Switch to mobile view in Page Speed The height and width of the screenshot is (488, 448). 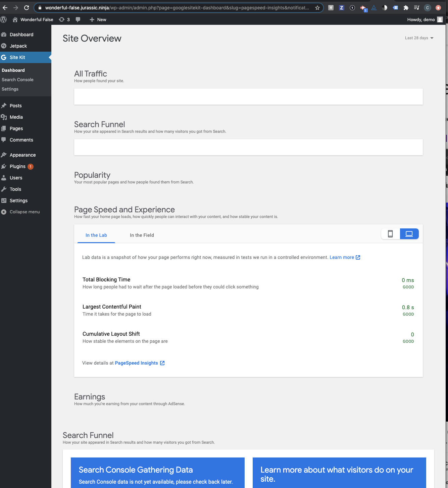pyautogui.click(x=390, y=234)
